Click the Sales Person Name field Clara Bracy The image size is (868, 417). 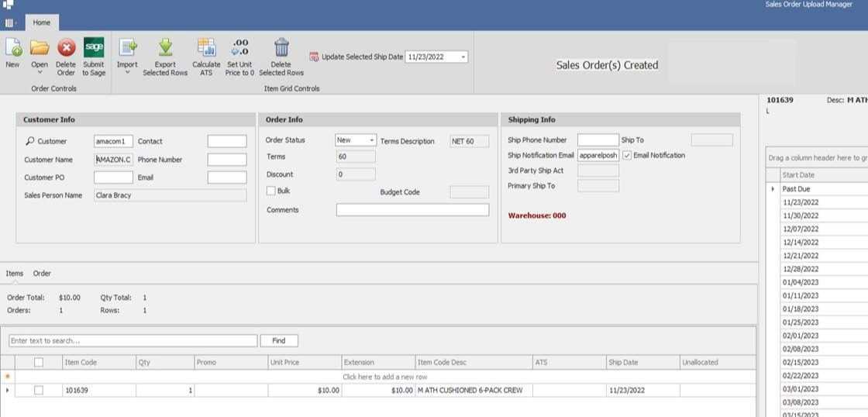(170, 195)
